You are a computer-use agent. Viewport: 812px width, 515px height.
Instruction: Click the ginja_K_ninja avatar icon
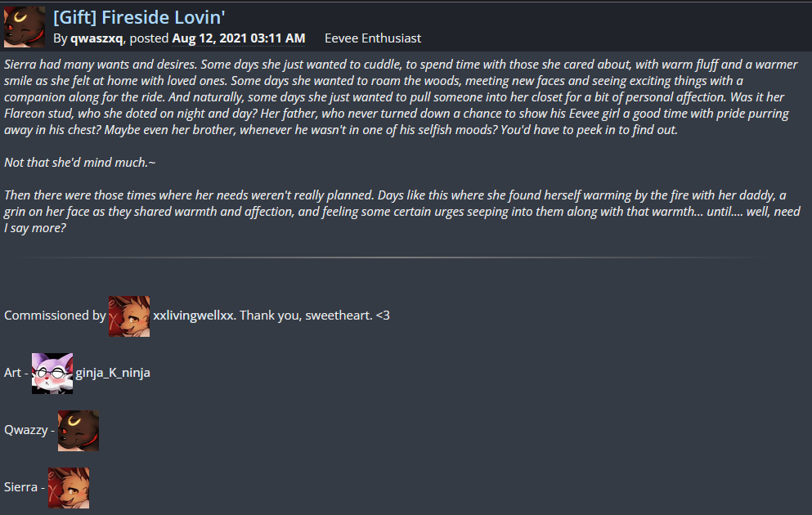click(x=52, y=374)
